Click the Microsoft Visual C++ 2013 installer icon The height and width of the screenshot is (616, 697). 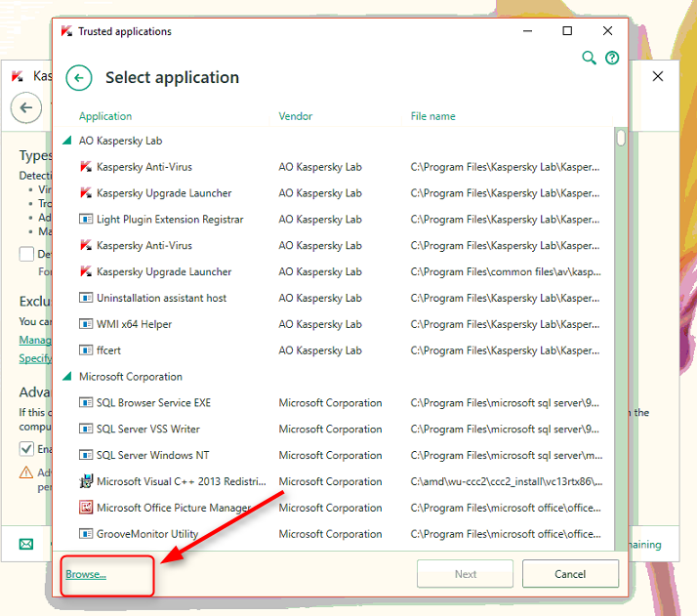click(x=86, y=481)
